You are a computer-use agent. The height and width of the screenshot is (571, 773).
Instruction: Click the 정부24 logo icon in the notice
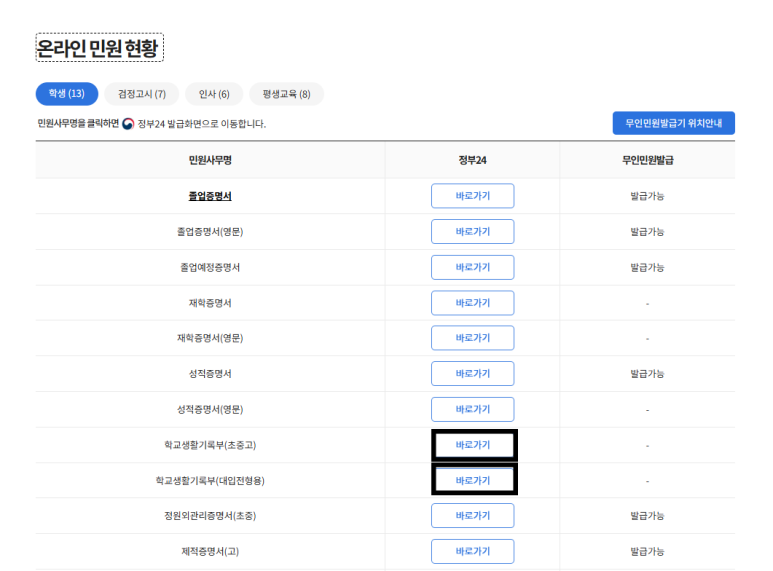tap(128, 124)
